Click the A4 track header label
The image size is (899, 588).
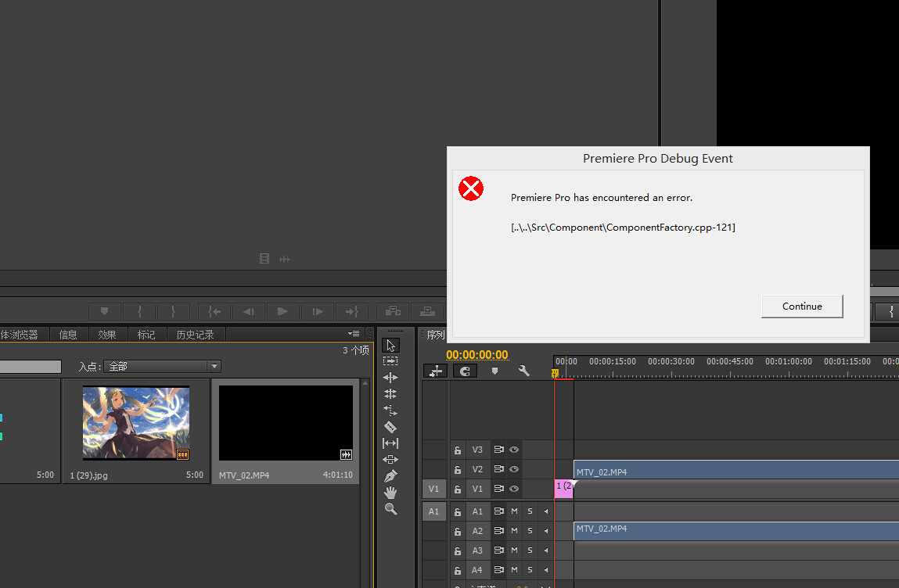coord(477,570)
